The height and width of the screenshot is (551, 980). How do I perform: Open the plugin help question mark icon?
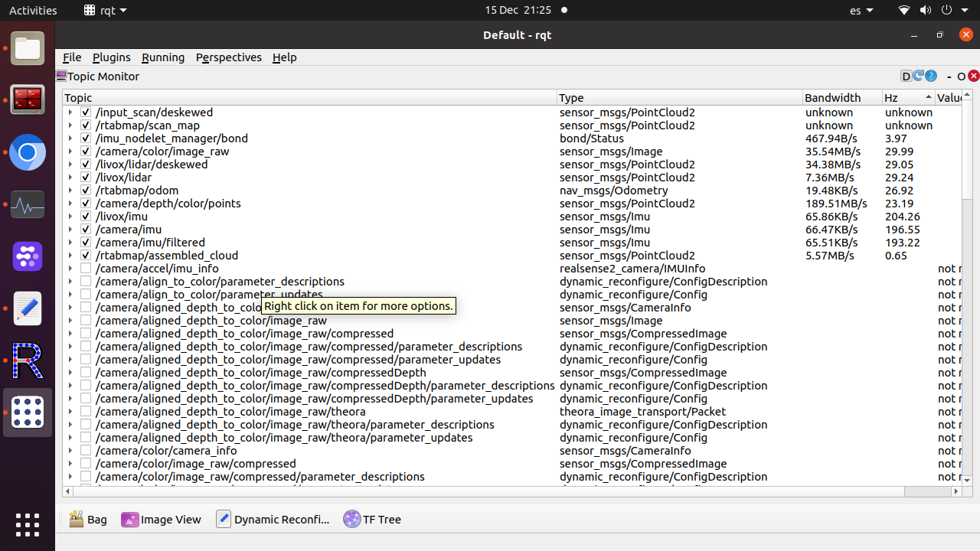(x=931, y=76)
